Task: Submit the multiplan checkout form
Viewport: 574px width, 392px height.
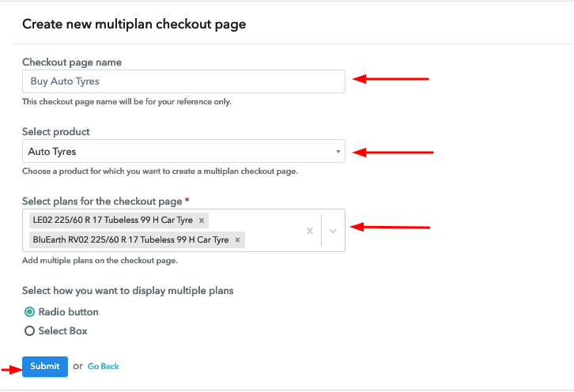Action: (44, 367)
